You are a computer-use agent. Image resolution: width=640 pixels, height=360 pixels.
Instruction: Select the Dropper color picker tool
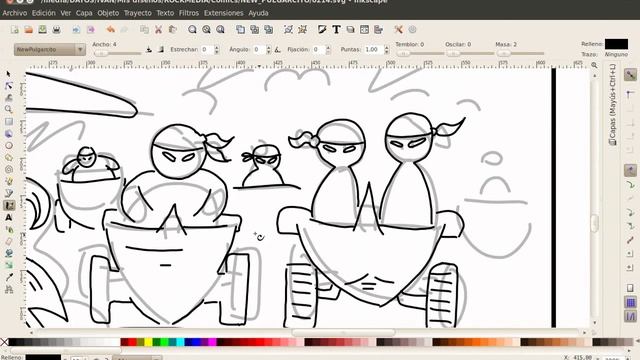(9, 278)
